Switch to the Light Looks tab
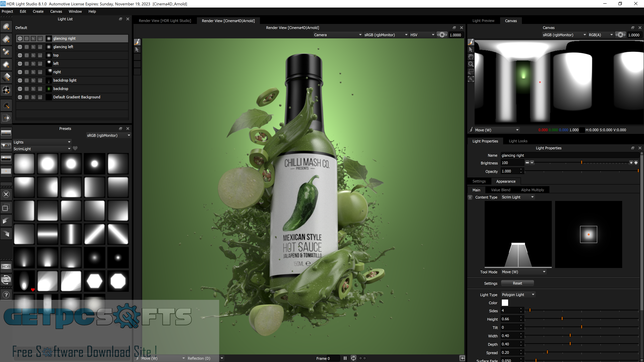This screenshot has height=362, width=644. (518, 141)
